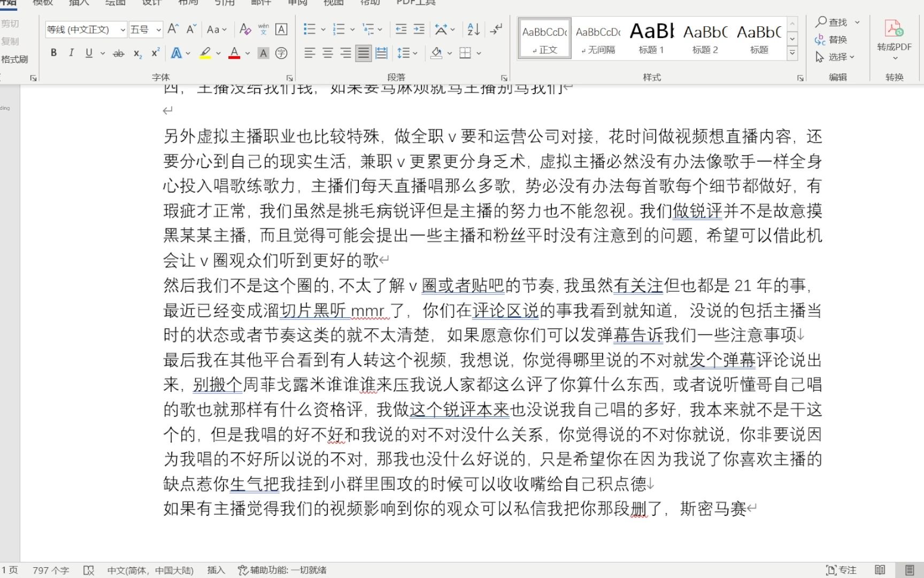The height and width of the screenshot is (578, 924).
Task: Open the 设计 ribbon tab
Action: coord(152,3)
